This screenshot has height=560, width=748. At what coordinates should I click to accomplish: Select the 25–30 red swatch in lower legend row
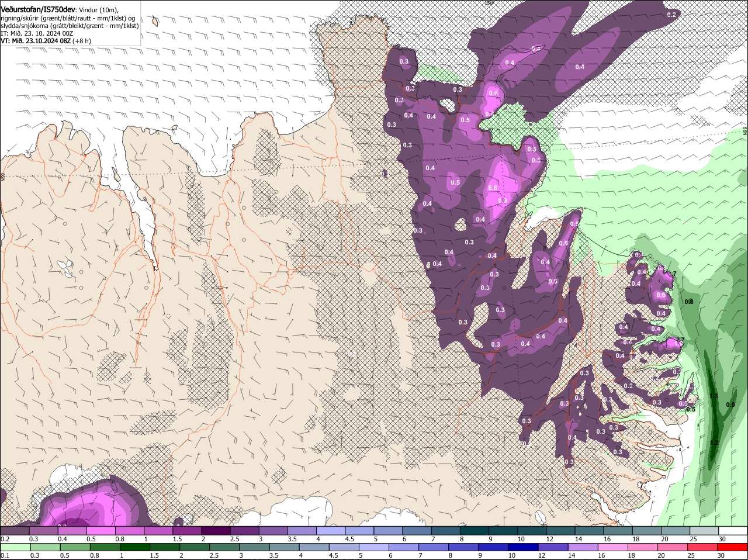click(704, 547)
